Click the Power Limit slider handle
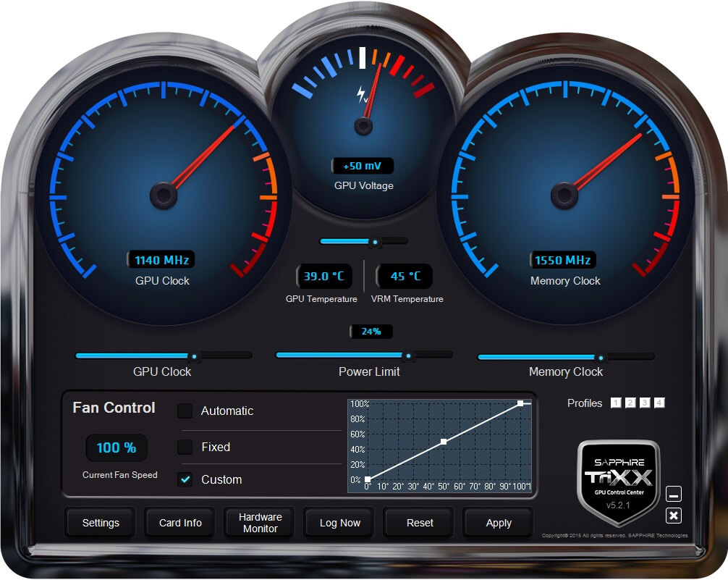 (408, 356)
